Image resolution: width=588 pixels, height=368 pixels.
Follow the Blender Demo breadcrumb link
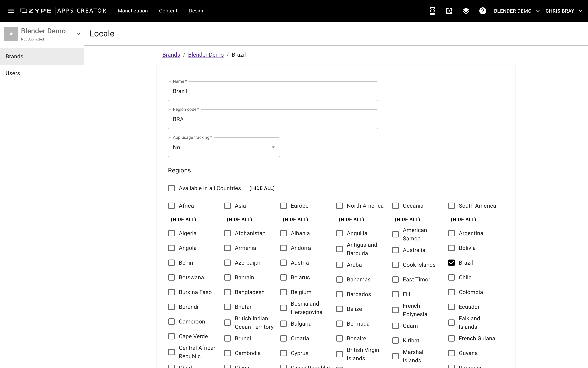click(206, 55)
